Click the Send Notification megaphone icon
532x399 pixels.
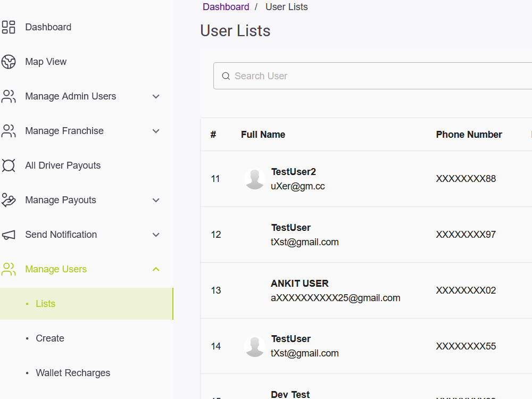(x=9, y=235)
